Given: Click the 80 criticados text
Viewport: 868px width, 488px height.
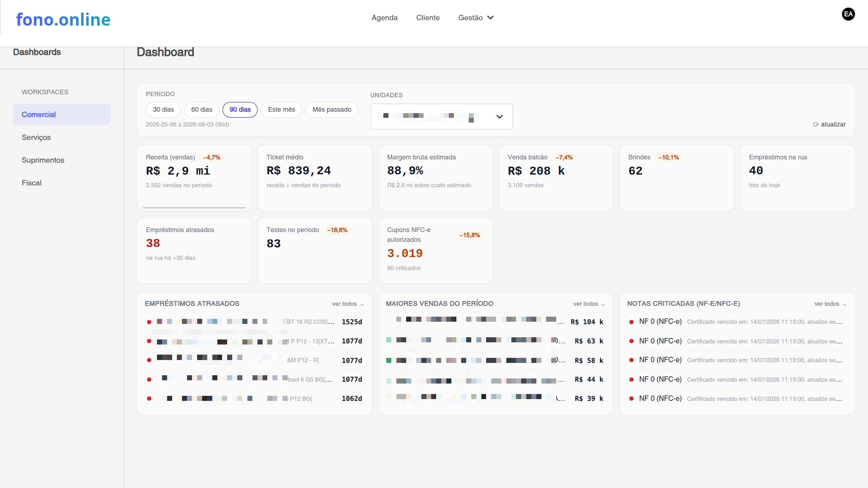Looking at the screenshot, I should 404,268.
